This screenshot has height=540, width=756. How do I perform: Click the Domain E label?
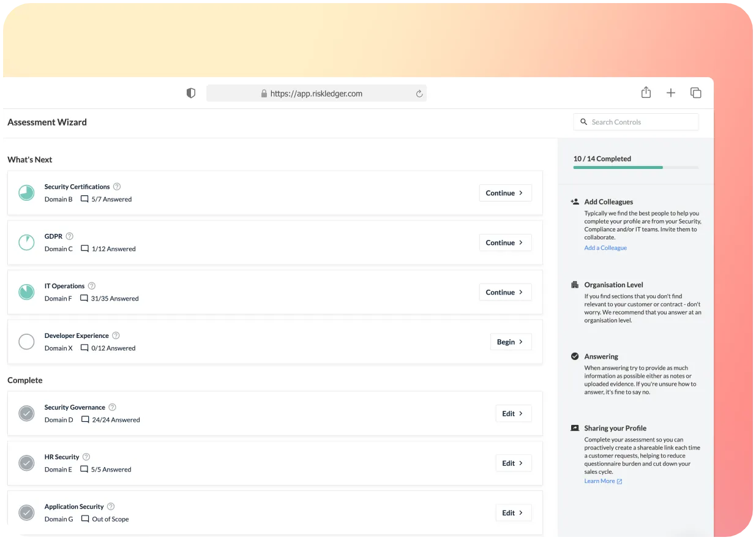click(x=58, y=469)
